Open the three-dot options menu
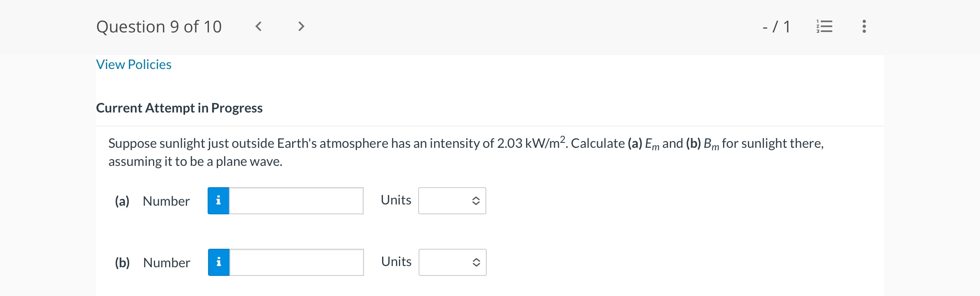The height and width of the screenshot is (296, 980). (x=863, y=26)
